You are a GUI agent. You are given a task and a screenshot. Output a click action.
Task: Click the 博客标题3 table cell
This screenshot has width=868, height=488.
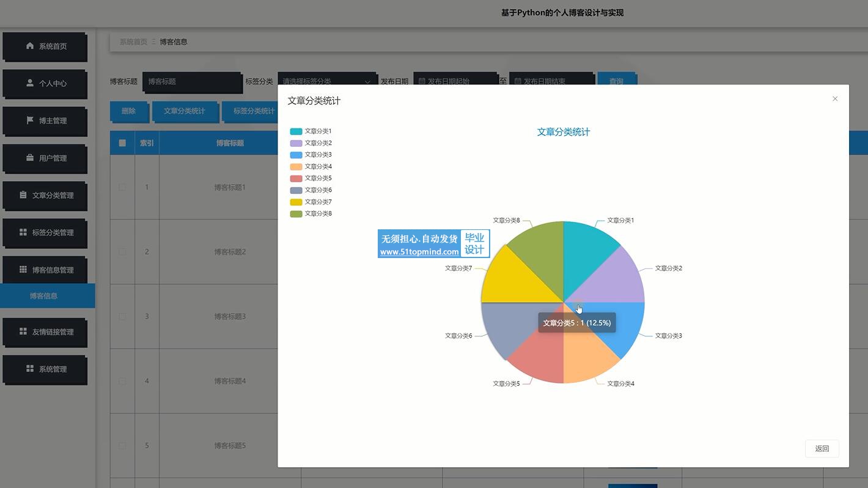pyautogui.click(x=230, y=317)
